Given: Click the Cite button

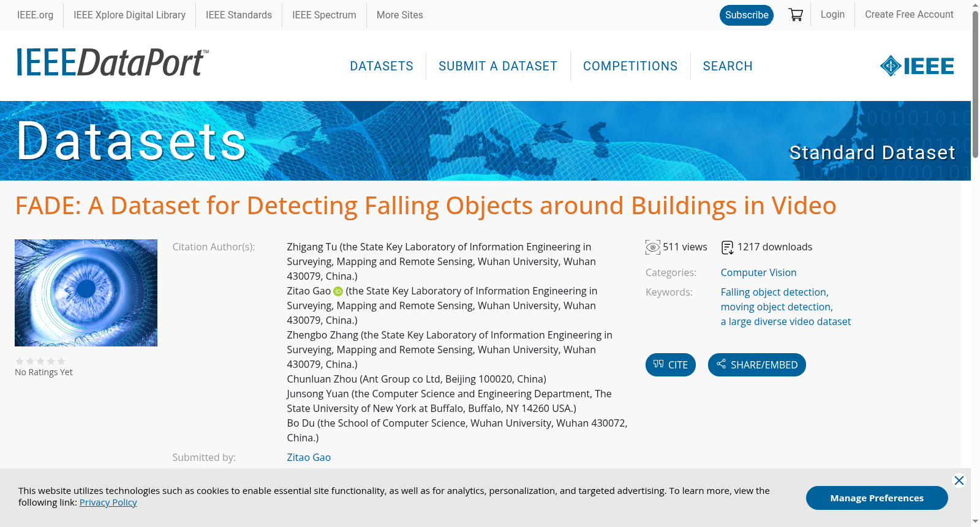Looking at the screenshot, I should (x=671, y=365).
